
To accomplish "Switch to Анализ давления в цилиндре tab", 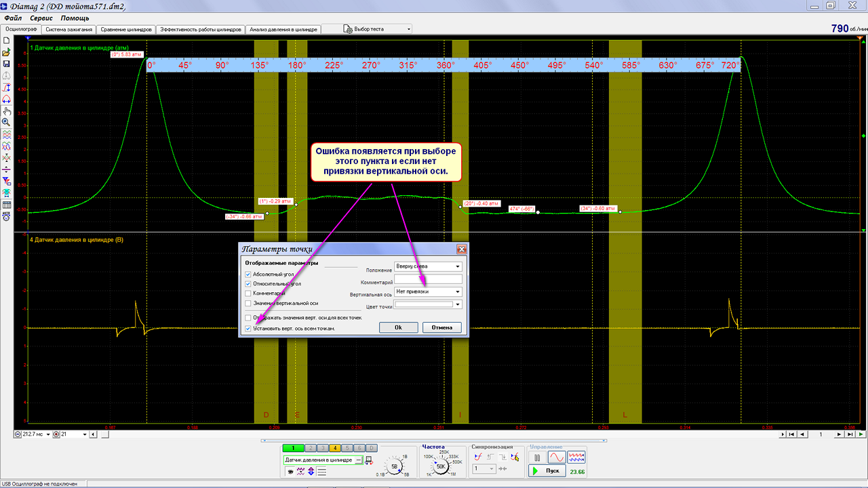I will pyautogui.click(x=283, y=30).
